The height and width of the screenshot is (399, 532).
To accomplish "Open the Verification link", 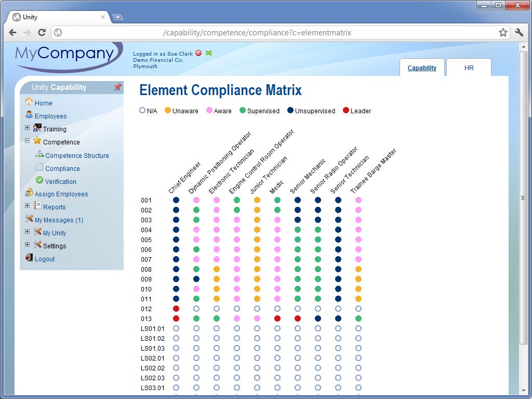I will (x=60, y=181).
